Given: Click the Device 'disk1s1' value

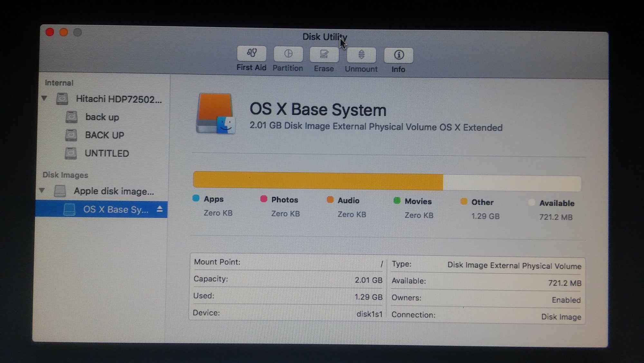Looking at the screenshot, I should pyautogui.click(x=369, y=314).
